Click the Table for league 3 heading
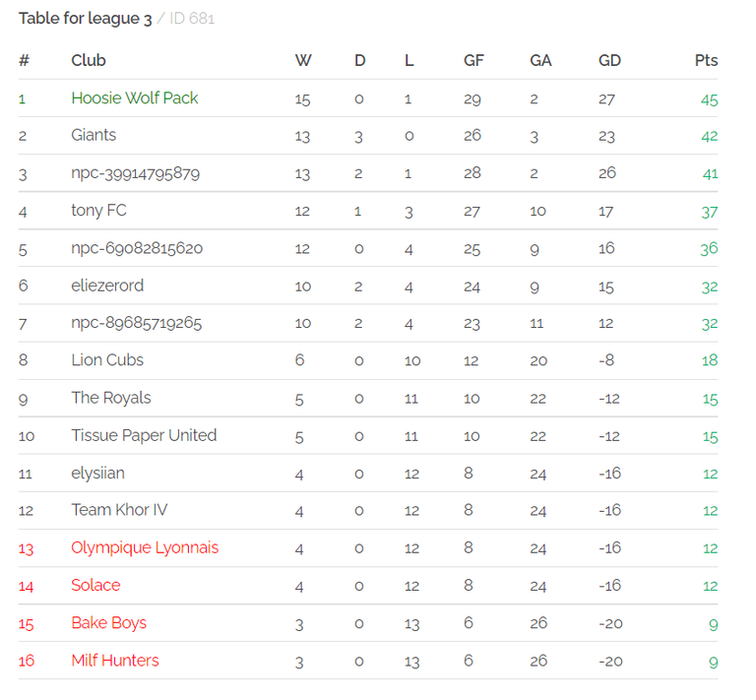 (86, 19)
